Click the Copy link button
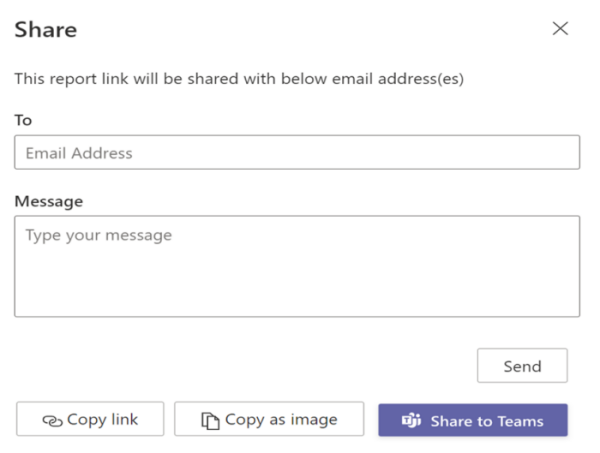 [90, 420]
